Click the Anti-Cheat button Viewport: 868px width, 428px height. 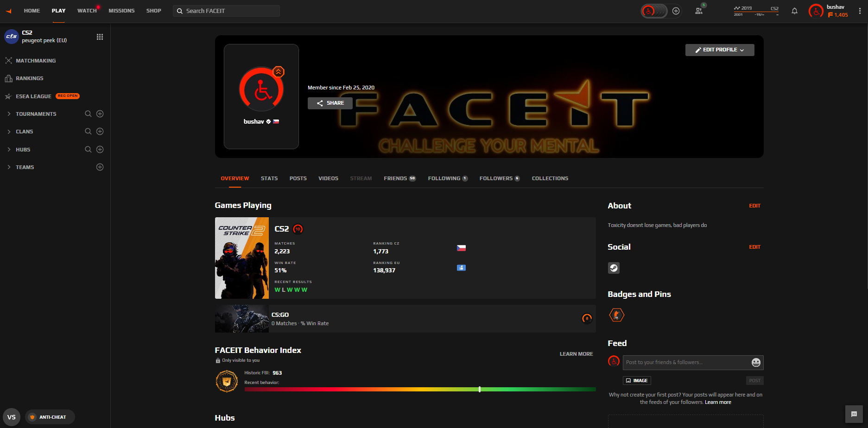50,417
